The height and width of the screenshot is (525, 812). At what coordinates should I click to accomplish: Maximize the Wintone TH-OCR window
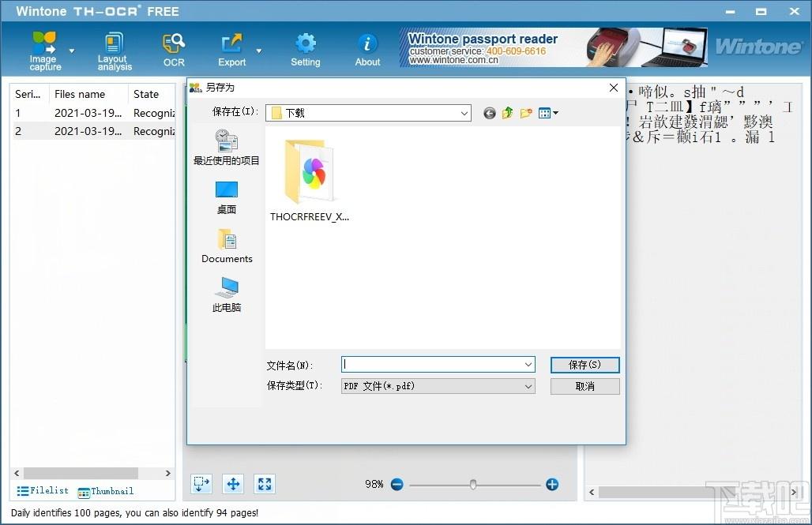761,11
